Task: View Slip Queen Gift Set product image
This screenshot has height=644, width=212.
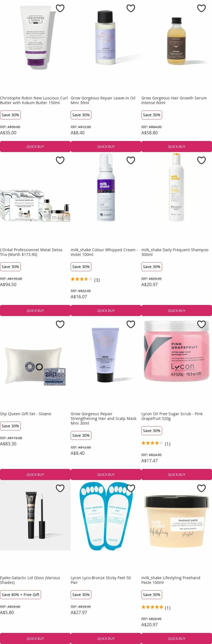Action: coord(35,366)
